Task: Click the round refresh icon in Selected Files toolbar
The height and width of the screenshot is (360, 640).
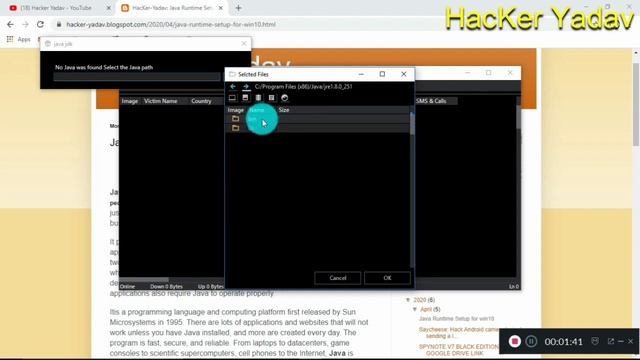Action: pyautogui.click(x=284, y=98)
